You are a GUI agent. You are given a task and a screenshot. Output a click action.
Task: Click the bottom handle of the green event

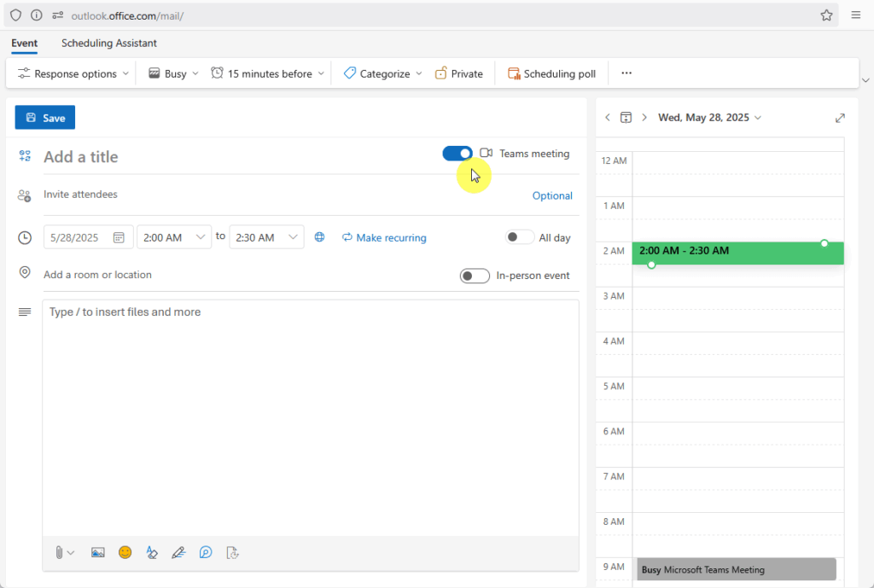651,265
